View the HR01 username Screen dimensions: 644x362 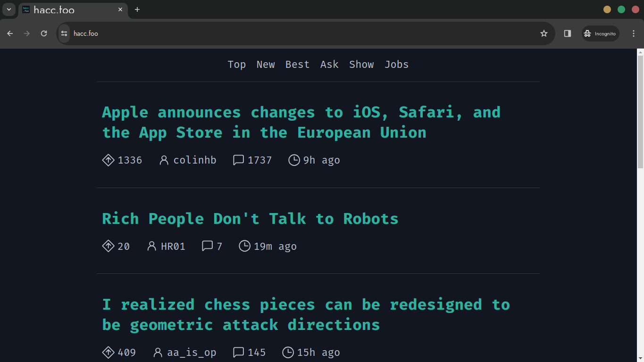click(173, 246)
